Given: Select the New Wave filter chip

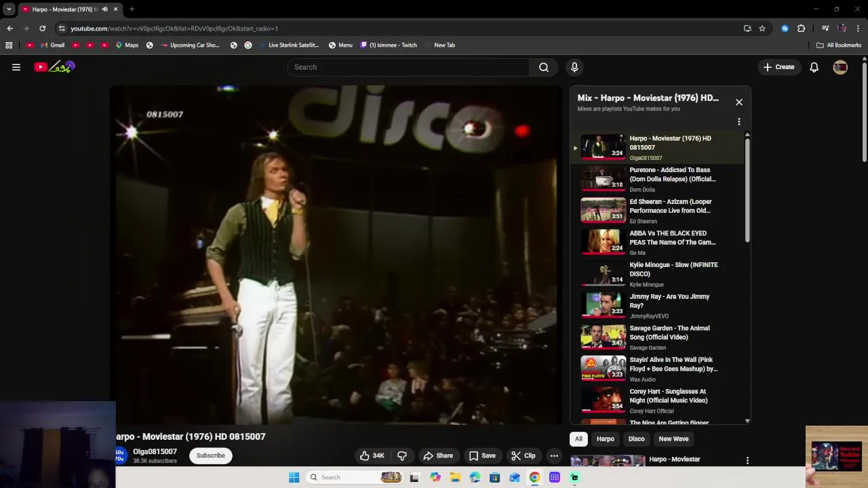Looking at the screenshot, I should click(673, 439).
